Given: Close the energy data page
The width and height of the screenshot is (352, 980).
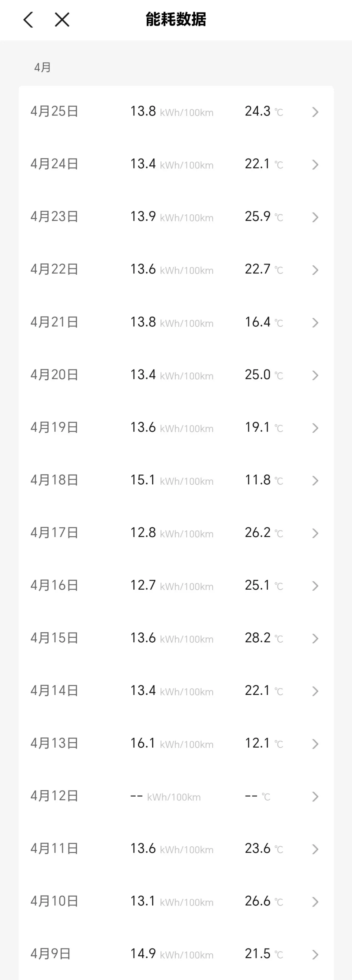Looking at the screenshot, I should tap(62, 20).
